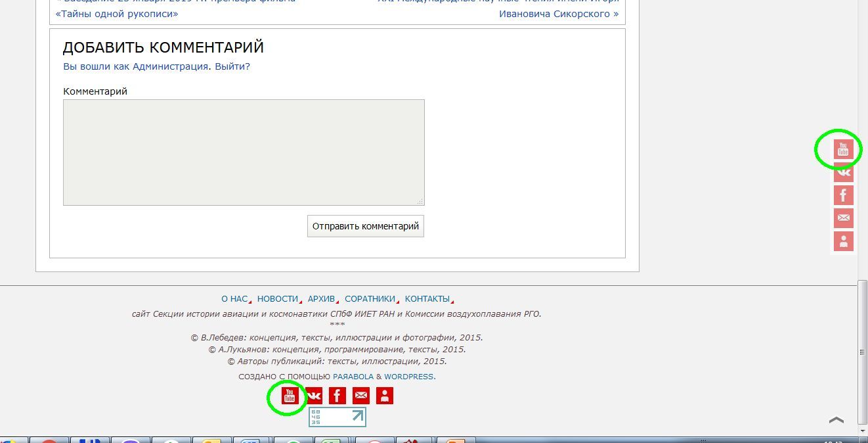Open the footer user profile icon
The width and height of the screenshot is (868, 443).
385,396
